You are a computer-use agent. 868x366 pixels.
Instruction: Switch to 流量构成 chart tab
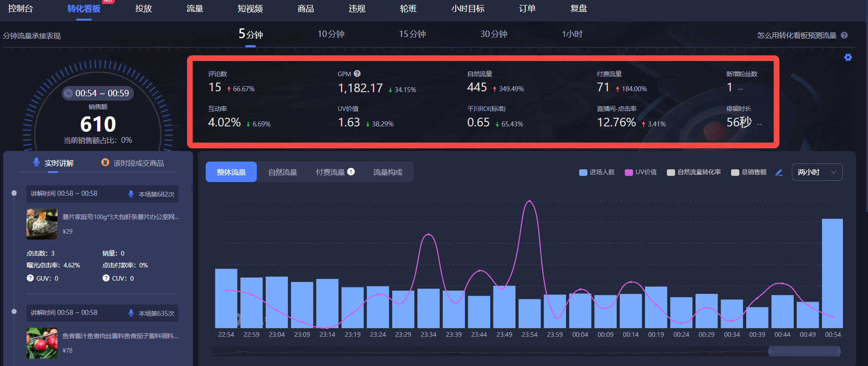tap(388, 172)
